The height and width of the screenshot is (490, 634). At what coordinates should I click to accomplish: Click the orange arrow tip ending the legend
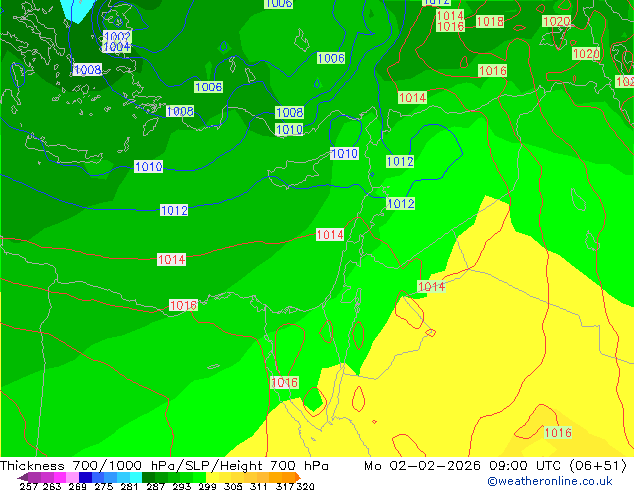coord(298,477)
